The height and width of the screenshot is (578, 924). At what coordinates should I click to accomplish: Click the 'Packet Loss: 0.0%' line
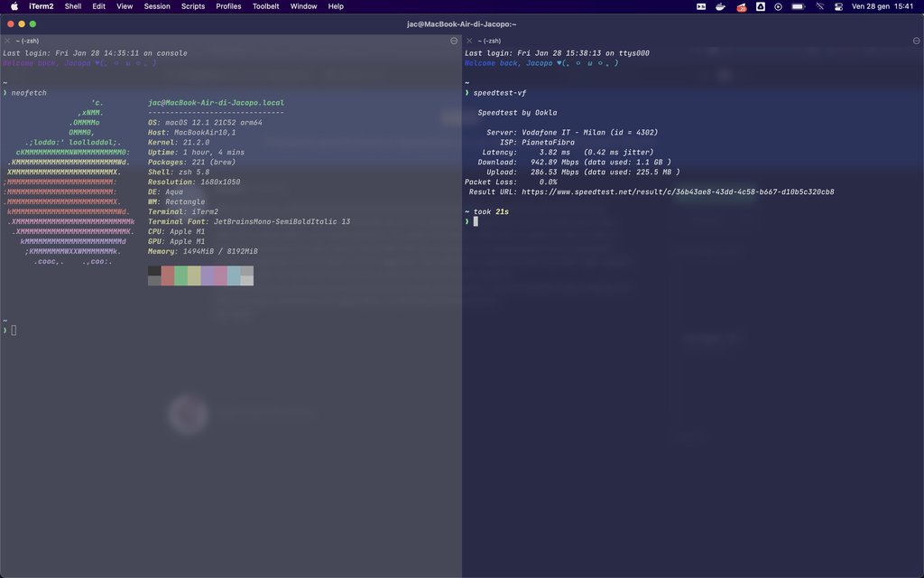tap(511, 182)
